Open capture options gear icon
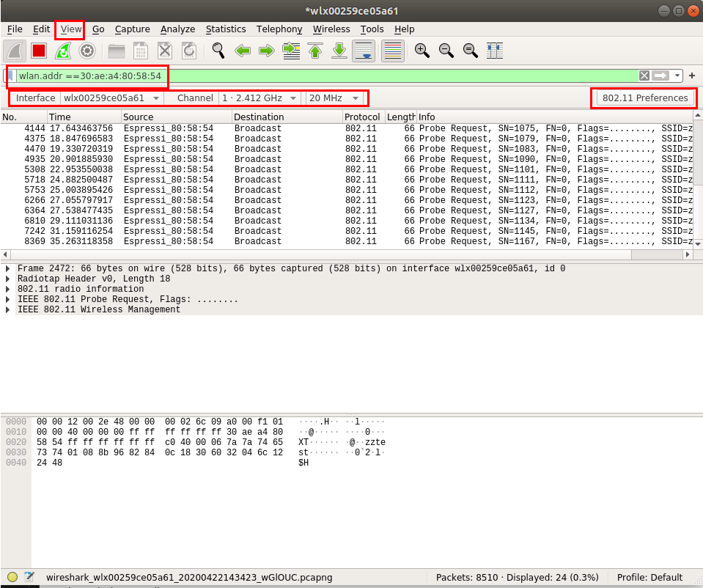Viewport: 703px width, 588px height. [87, 51]
